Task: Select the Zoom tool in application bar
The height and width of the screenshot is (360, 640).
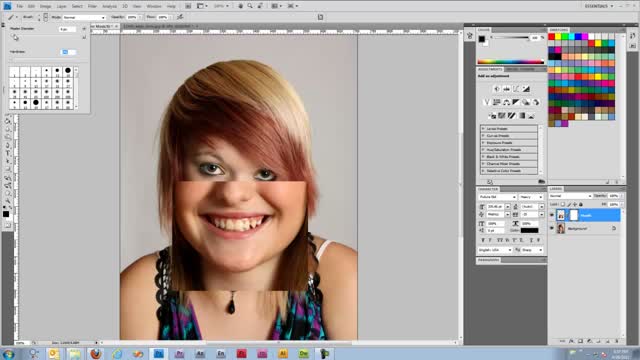Action: 250,6
